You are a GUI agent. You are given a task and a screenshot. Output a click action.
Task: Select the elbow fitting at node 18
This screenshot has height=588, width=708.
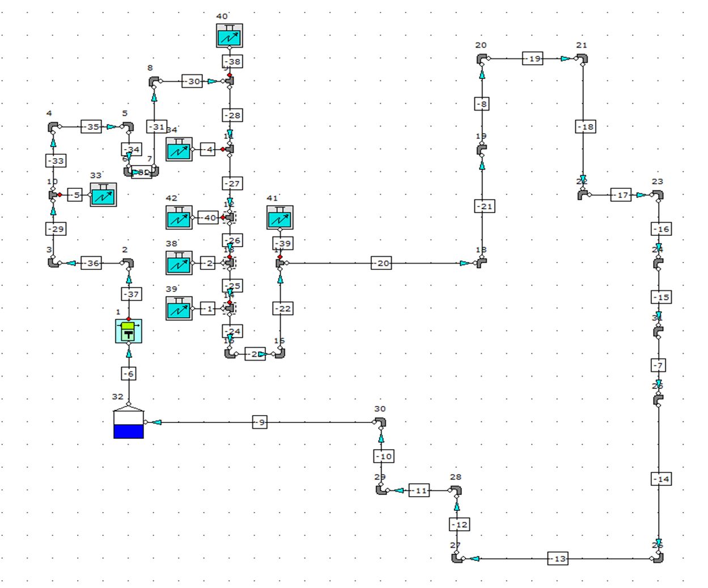pos(482,263)
